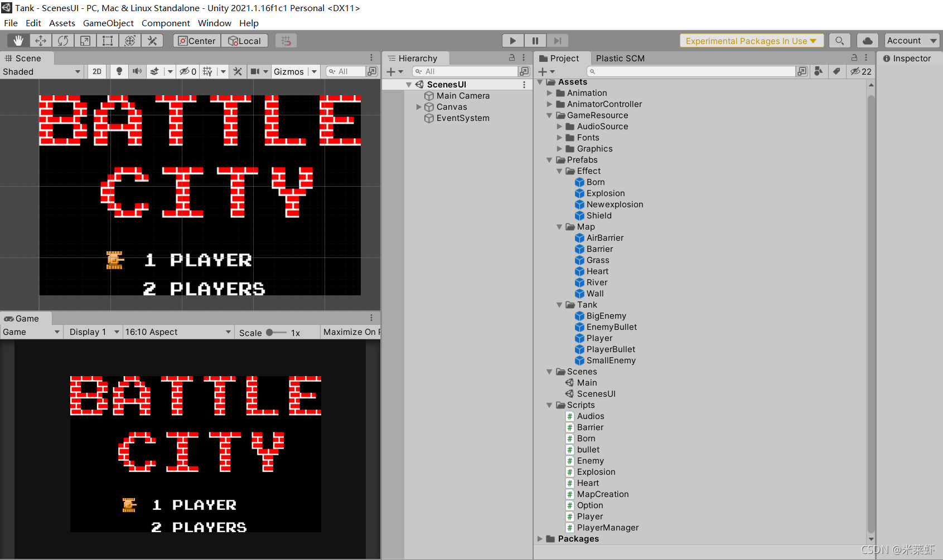Click Project search by label icon
This screenshot has width=943, height=560.
(x=836, y=71)
